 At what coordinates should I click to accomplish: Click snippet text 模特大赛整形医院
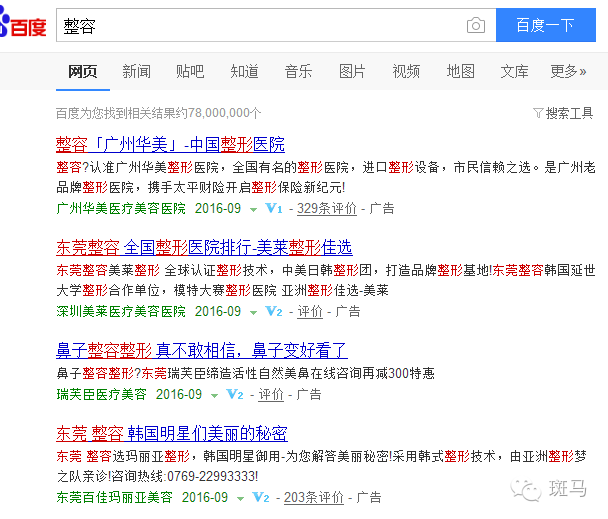(225, 291)
